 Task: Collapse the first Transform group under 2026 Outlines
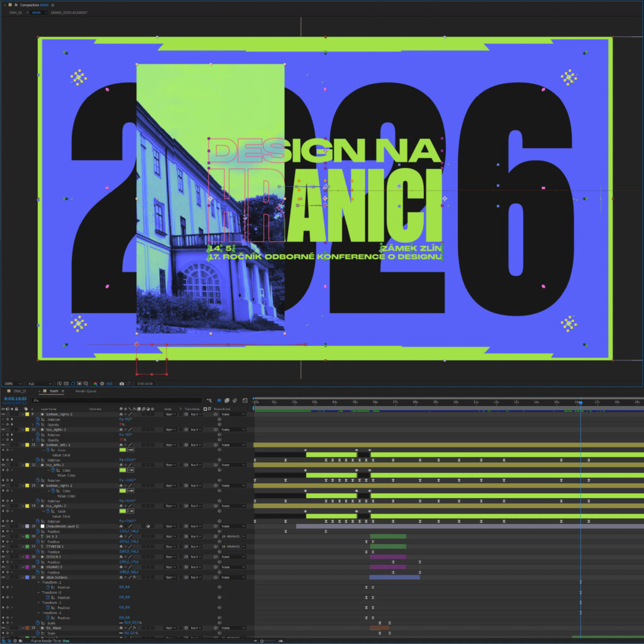point(38,582)
